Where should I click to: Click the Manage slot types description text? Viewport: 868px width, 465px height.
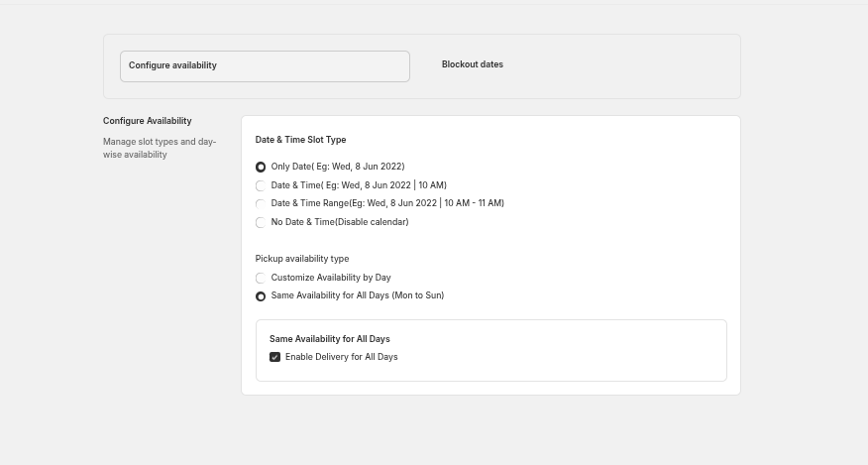[160, 148]
